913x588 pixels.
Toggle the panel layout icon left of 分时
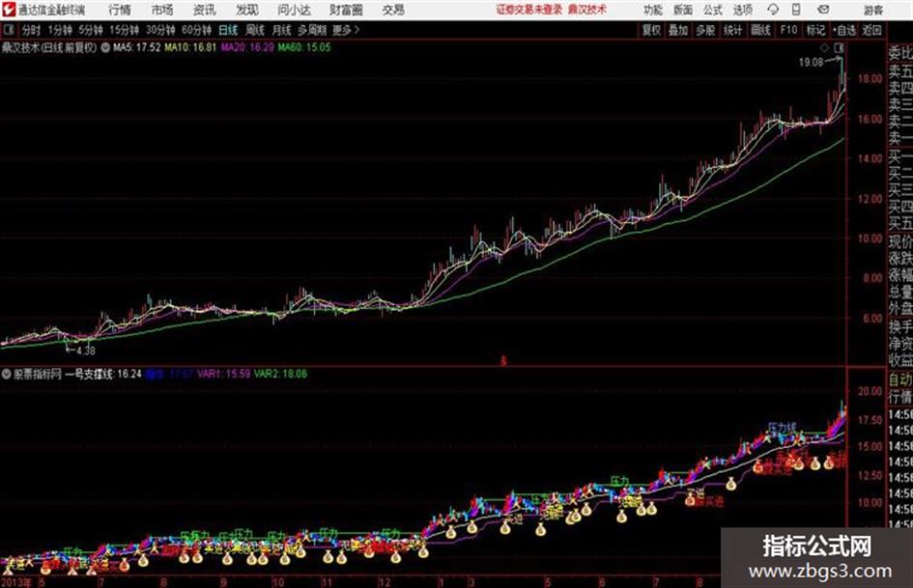(9, 30)
